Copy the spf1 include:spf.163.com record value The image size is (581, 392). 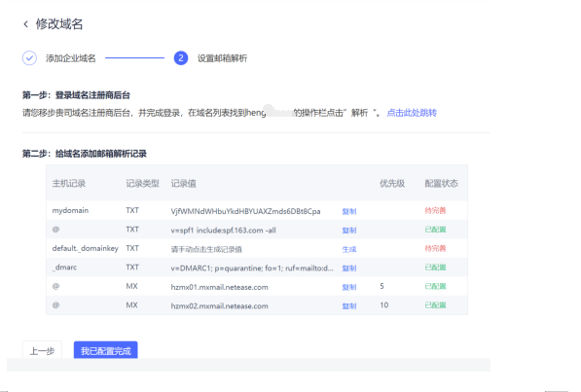[349, 231]
